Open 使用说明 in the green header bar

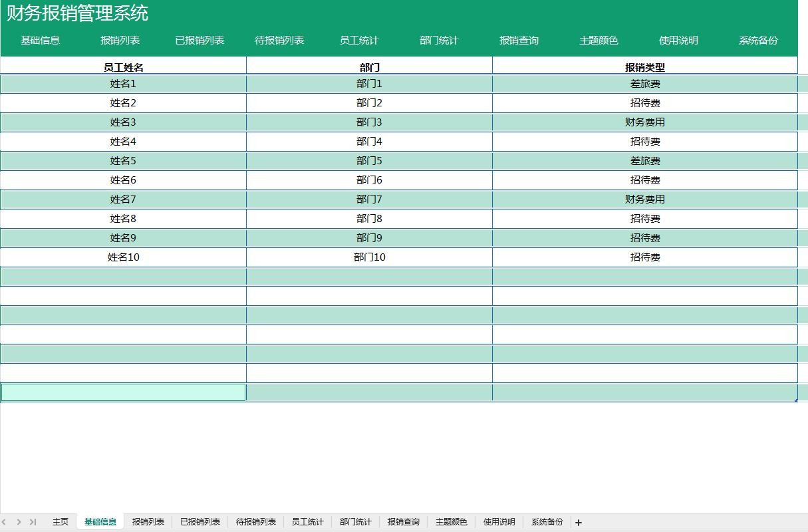point(678,41)
